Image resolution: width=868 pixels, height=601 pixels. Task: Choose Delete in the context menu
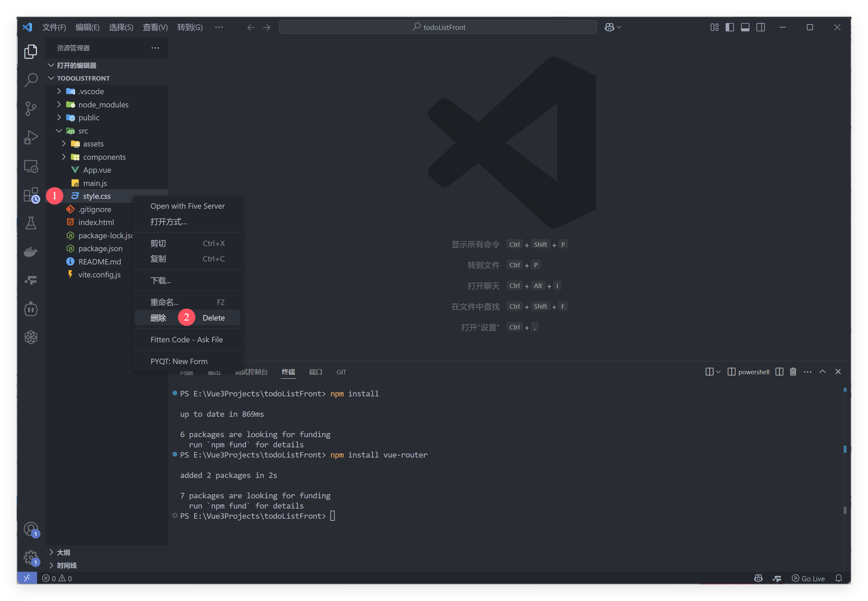coord(188,317)
